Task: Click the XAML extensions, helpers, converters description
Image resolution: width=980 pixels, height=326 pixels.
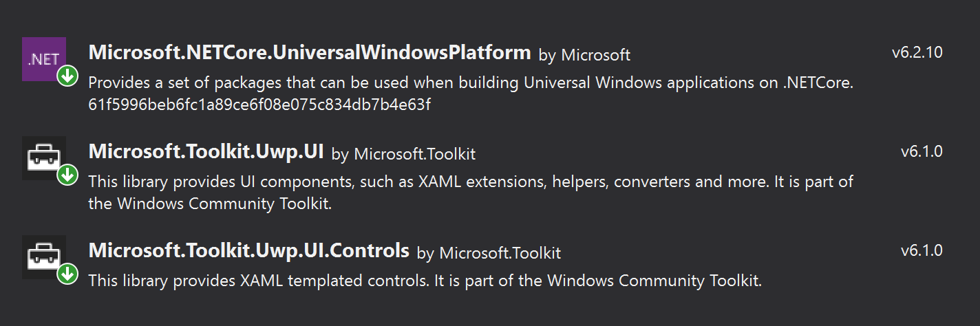Action: (471, 182)
